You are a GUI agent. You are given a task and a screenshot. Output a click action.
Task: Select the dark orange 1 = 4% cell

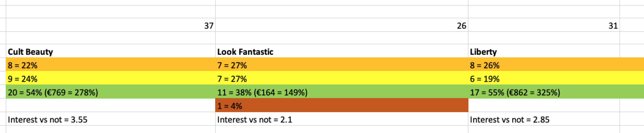click(x=341, y=106)
